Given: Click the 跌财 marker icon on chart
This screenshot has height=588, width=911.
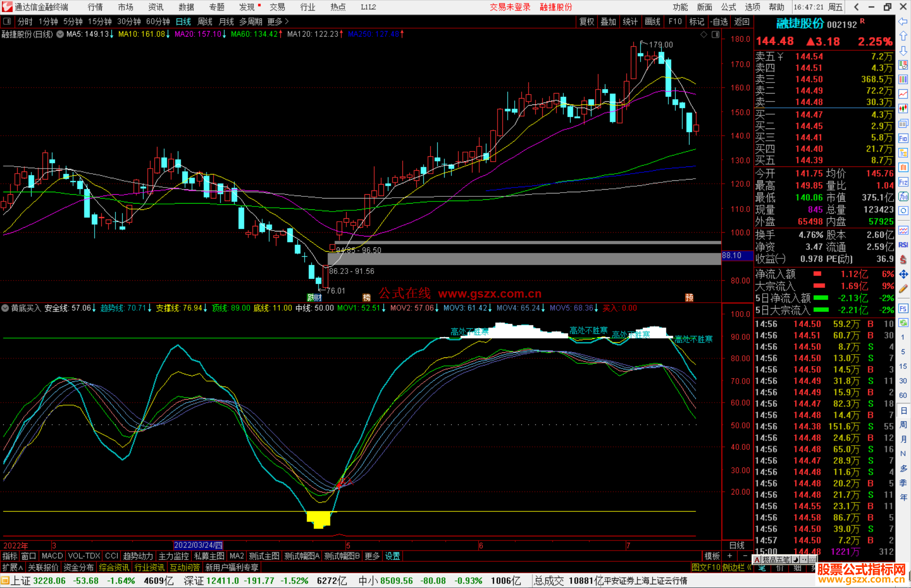Looking at the screenshot, I should (x=314, y=298).
